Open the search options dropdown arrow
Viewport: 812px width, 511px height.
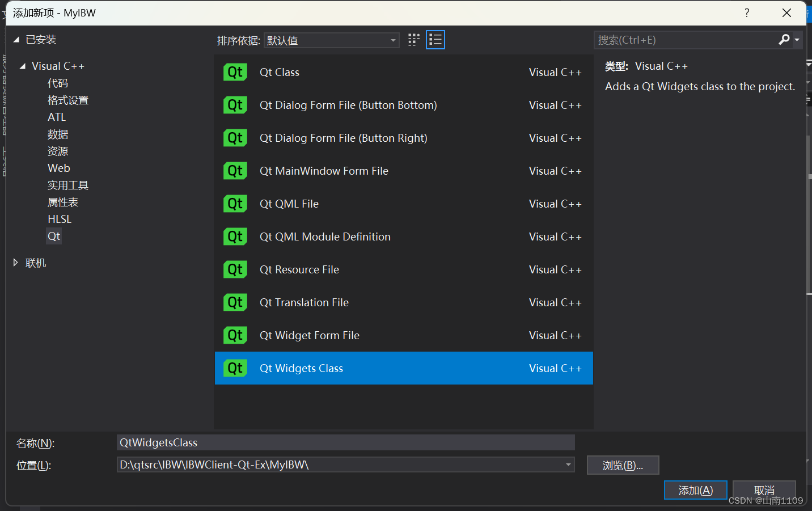[797, 40]
